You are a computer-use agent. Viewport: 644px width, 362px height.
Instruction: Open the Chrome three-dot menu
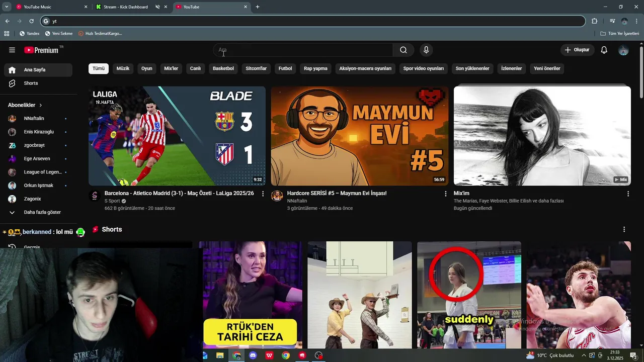636,21
